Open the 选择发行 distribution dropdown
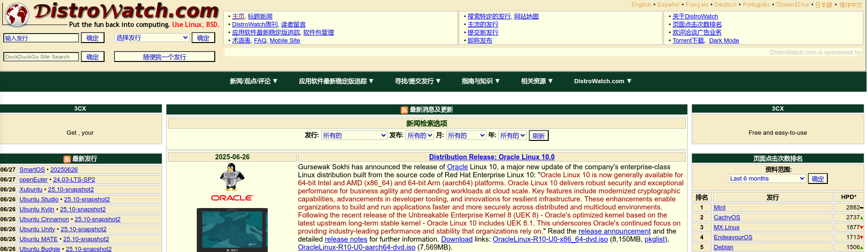Image resolution: width=868 pixels, height=252 pixels. coord(152,37)
